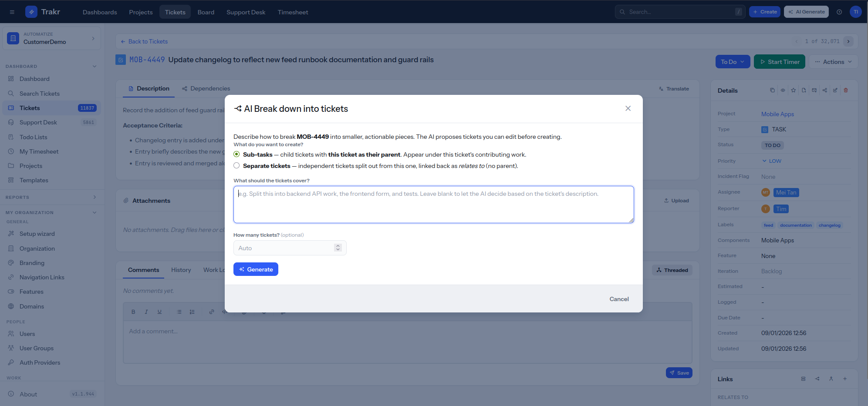Click the add link plus icon in Links
868x406 pixels.
845,379
